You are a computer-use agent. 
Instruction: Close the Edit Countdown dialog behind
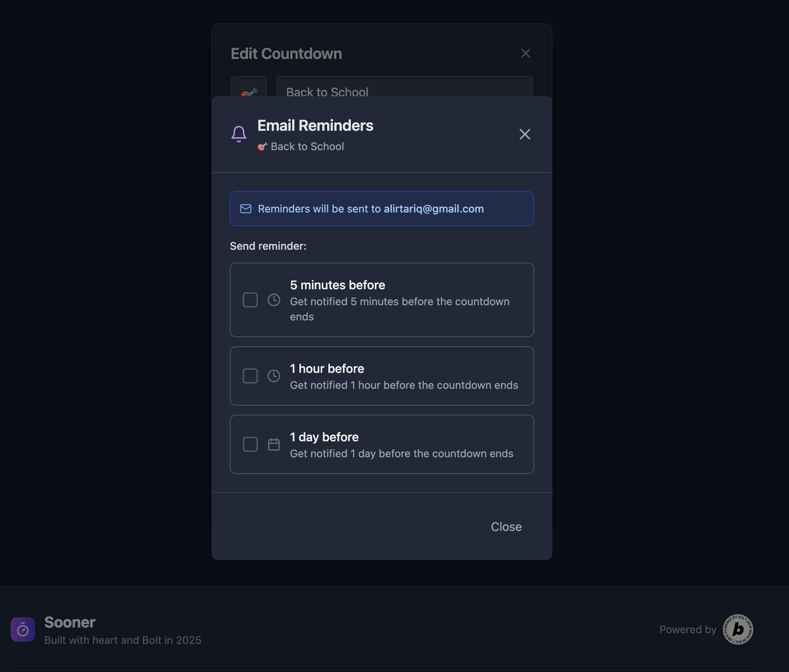point(525,53)
